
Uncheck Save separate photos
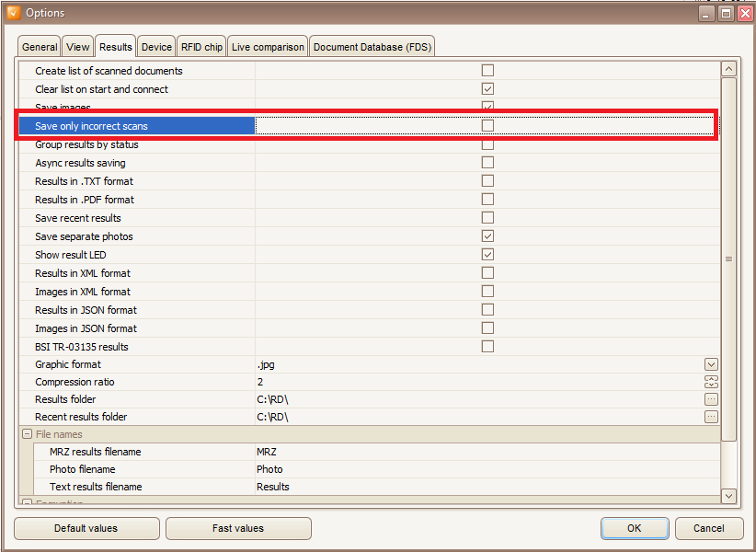pyautogui.click(x=487, y=236)
